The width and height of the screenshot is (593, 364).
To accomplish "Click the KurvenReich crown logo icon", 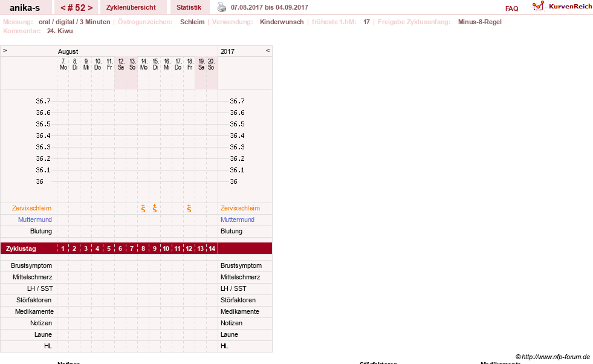I will [538, 5].
